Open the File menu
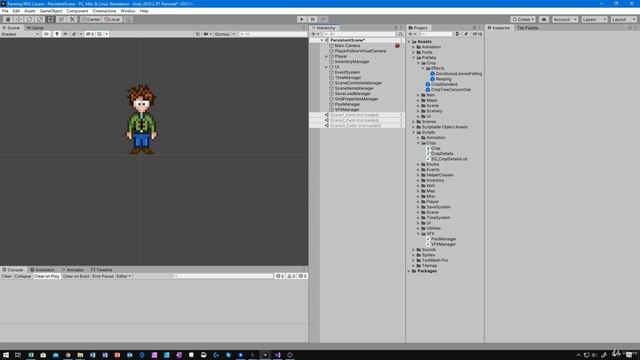This screenshot has height=360, width=640. [x=5, y=11]
